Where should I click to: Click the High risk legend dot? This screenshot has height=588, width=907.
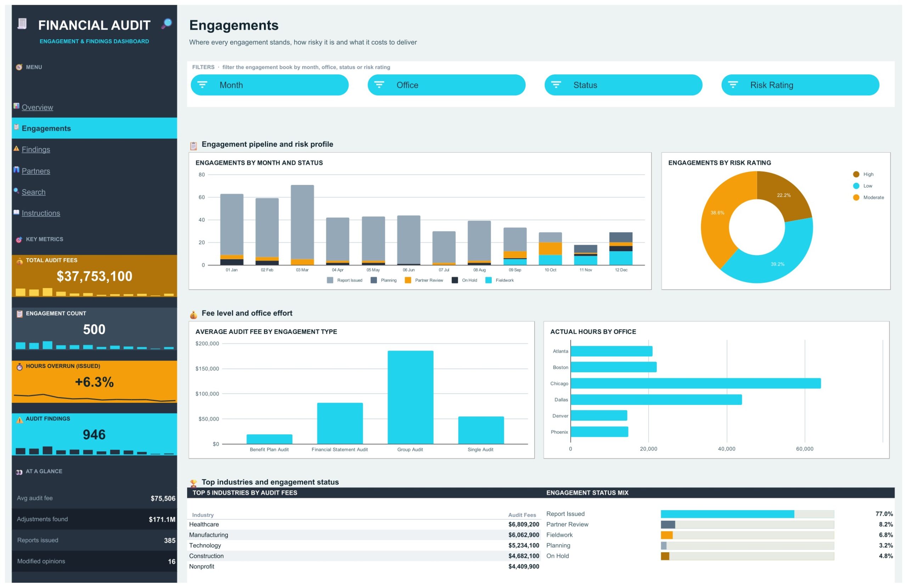point(856,174)
